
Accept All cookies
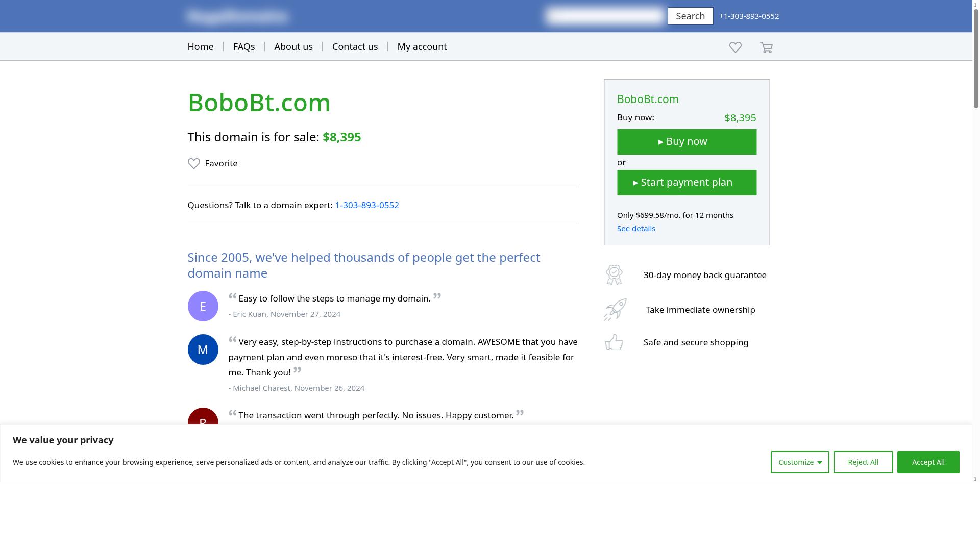tap(928, 462)
